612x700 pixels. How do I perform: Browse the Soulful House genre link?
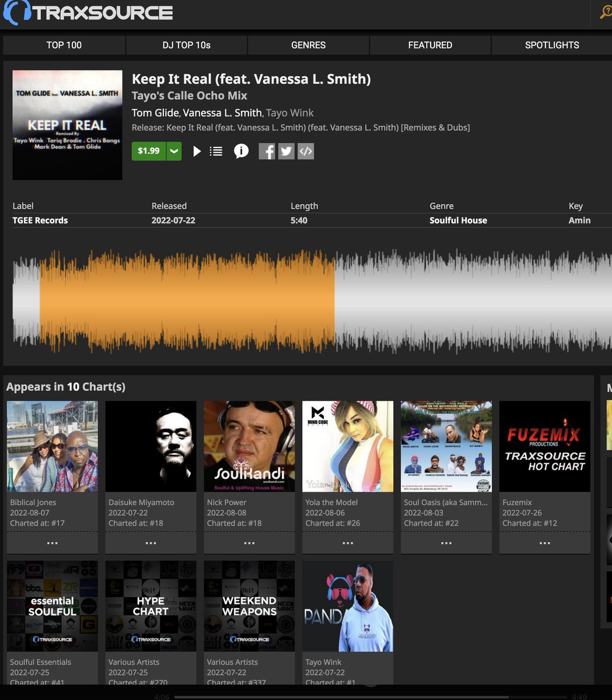pos(459,220)
